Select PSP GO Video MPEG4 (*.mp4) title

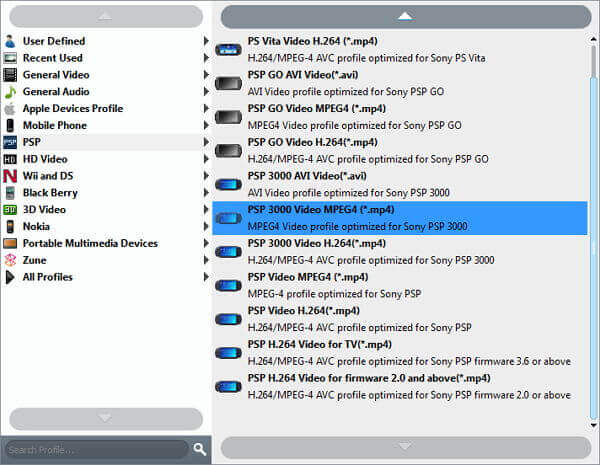pos(316,108)
